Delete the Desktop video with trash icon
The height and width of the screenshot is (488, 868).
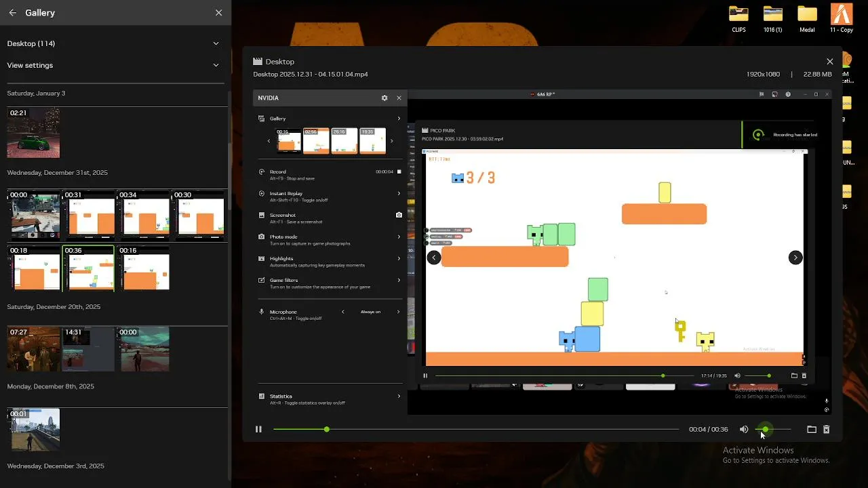(826, 429)
